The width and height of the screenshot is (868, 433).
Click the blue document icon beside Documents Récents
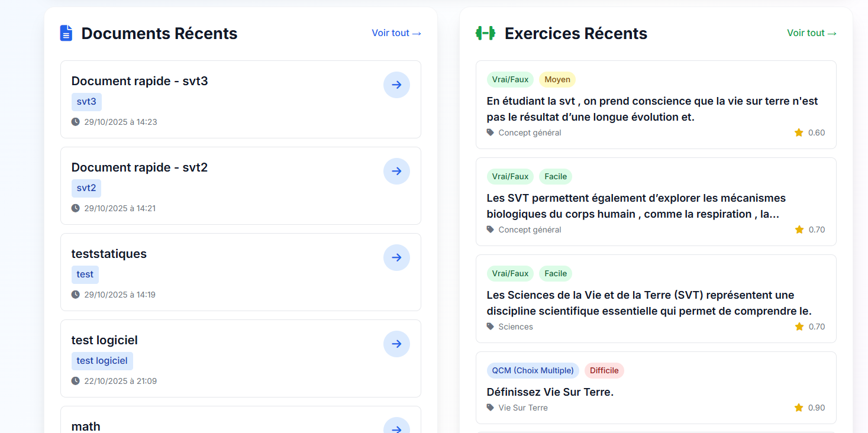(x=66, y=33)
